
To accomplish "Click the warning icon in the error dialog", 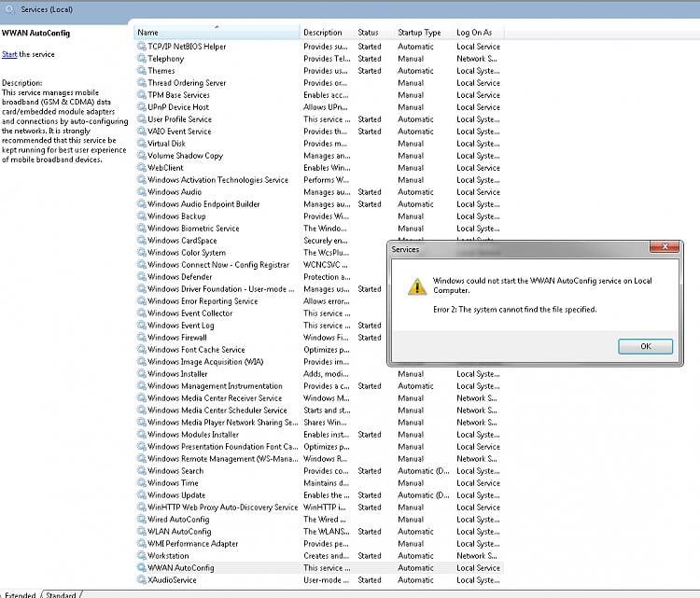I will coord(417,286).
